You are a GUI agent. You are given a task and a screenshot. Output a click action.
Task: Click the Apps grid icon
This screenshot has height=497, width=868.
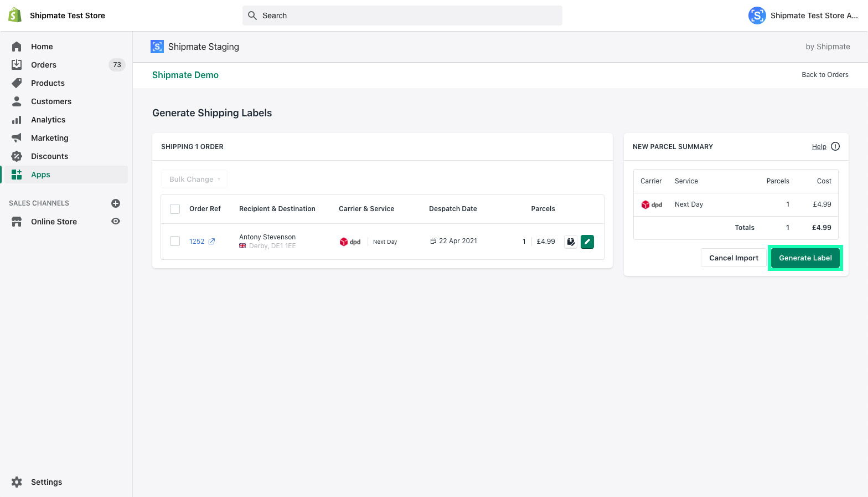17,175
